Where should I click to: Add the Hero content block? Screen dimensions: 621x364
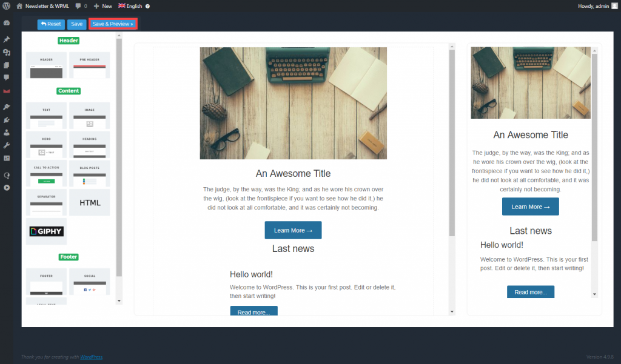46,145
